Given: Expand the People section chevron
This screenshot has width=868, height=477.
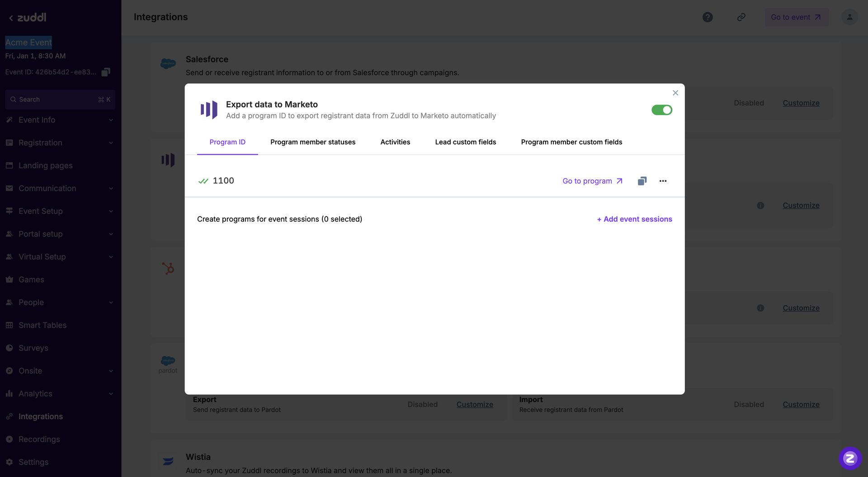Looking at the screenshot, I should 111,302.
